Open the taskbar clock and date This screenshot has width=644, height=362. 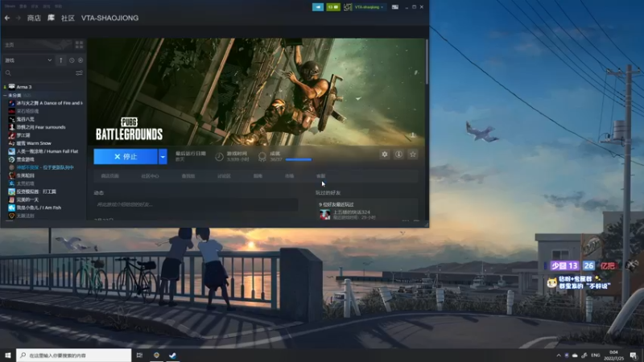pyautogui.click(x=614, y=356)
